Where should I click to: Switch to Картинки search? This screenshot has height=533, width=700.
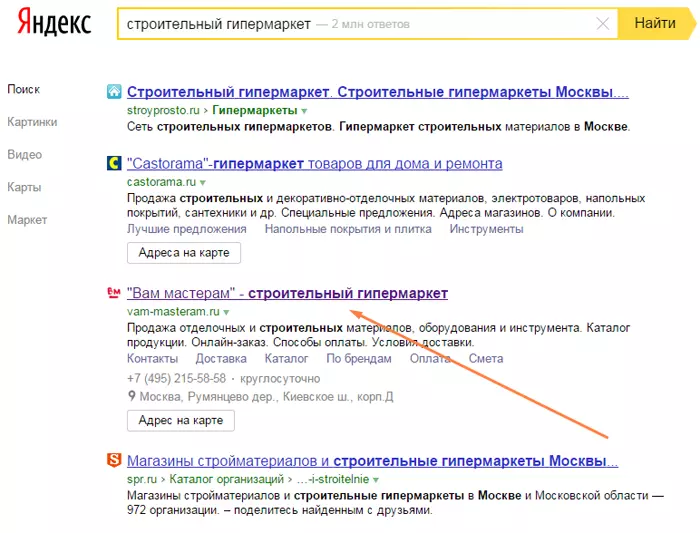click(x=32, y=122)
